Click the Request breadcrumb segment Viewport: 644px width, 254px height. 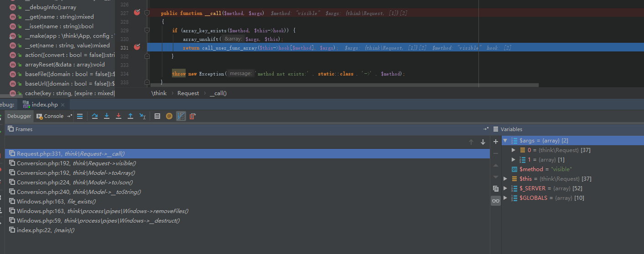188,93
